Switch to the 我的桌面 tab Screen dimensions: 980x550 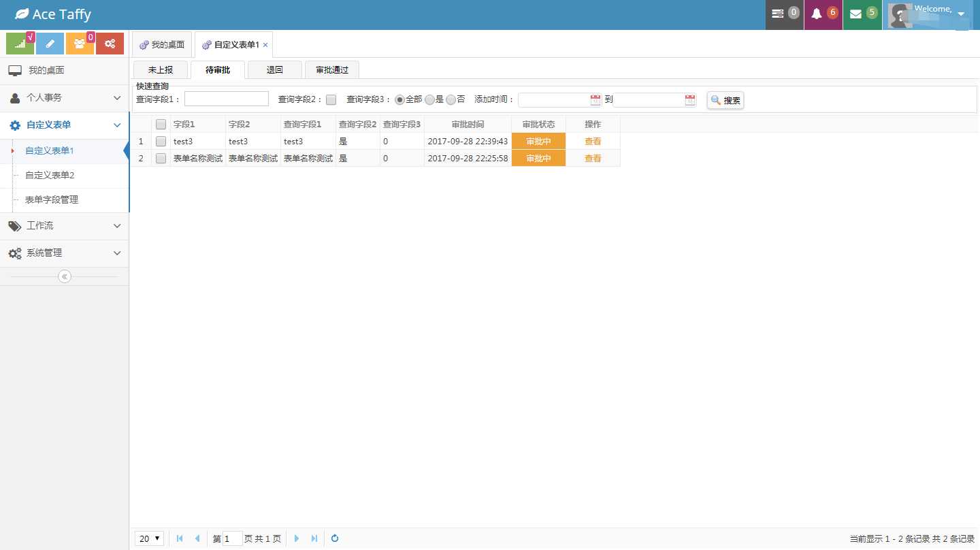(x=162, y=45)
